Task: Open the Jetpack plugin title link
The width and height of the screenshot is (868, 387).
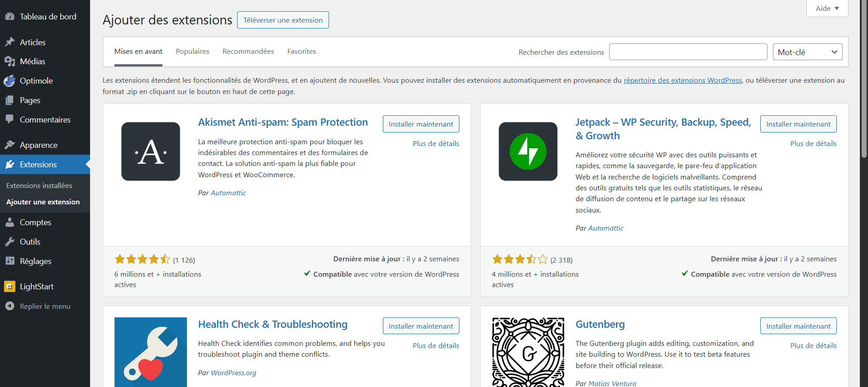Action: [663, 129]
